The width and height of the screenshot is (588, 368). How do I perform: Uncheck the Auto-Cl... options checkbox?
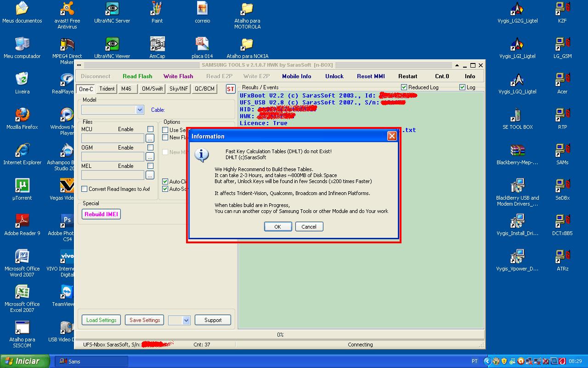click(165, 182)
